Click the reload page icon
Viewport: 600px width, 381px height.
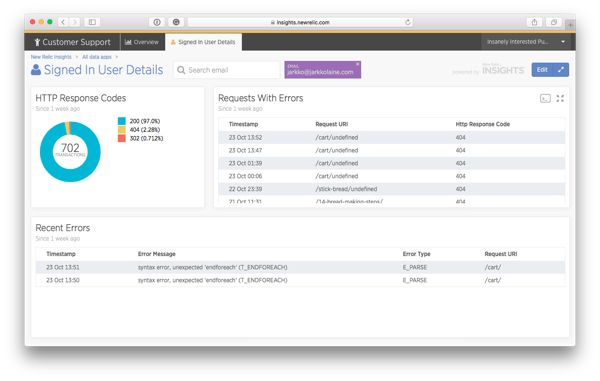coord(408,22)
